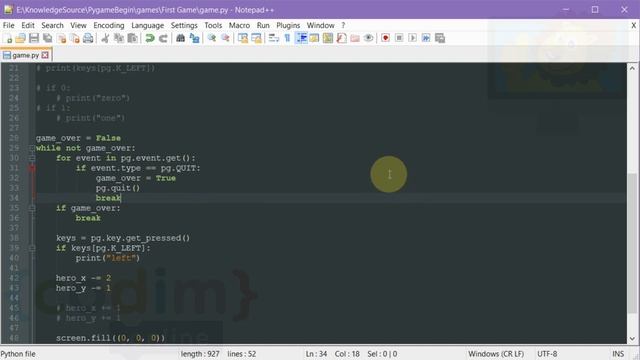The image size is (640, 360).
Task: Click the macro Playback icon
Action: (413, 38)
